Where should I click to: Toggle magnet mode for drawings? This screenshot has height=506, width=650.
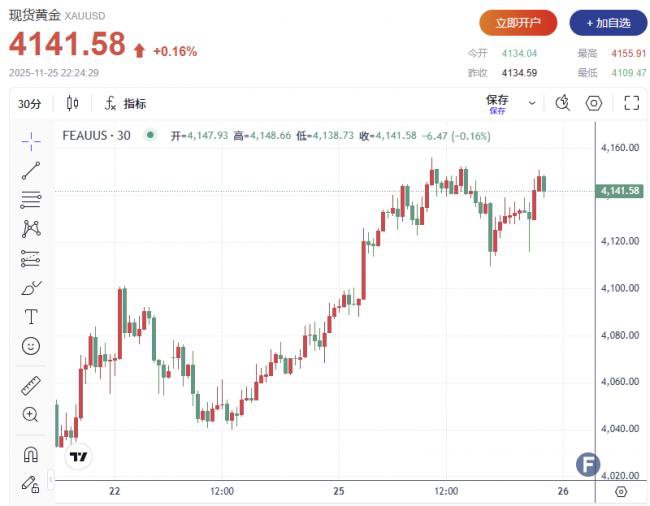click(x=30, y=453)
